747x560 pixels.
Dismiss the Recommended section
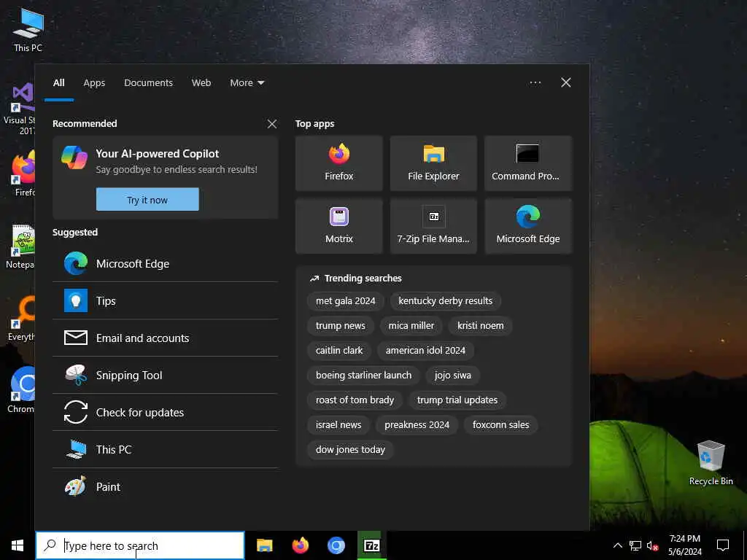click(x=272, y=124)
